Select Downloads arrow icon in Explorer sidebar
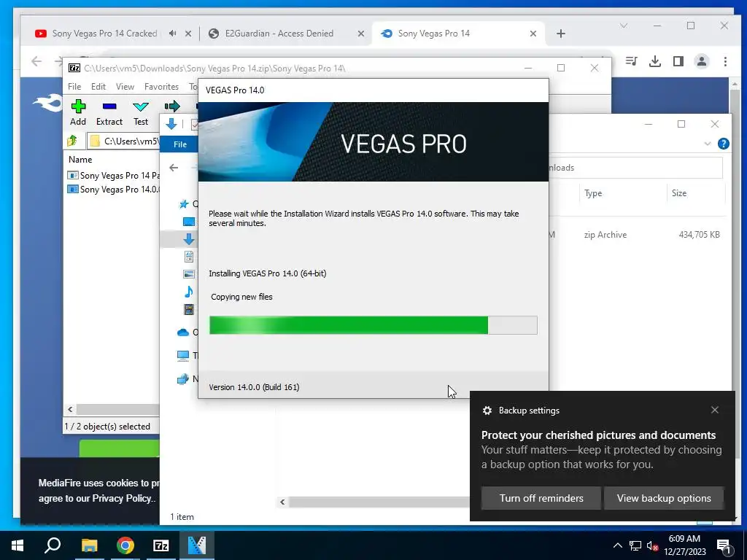 [x=189, y=239]
